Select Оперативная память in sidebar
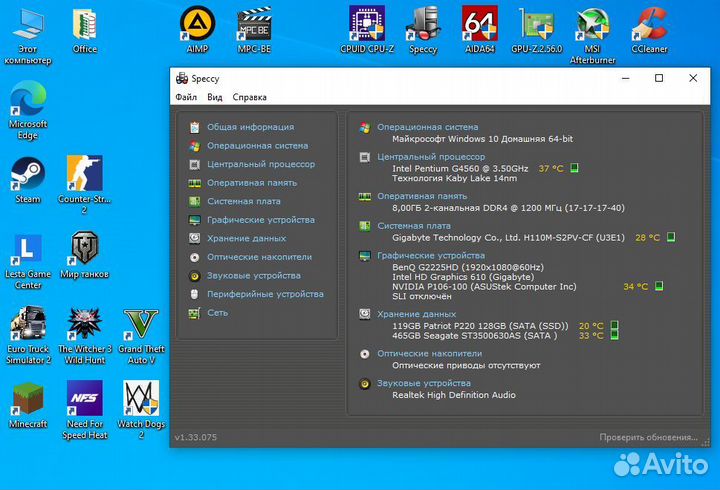The width and height of the screenshot is (720, 490). [x=251, y=183]
